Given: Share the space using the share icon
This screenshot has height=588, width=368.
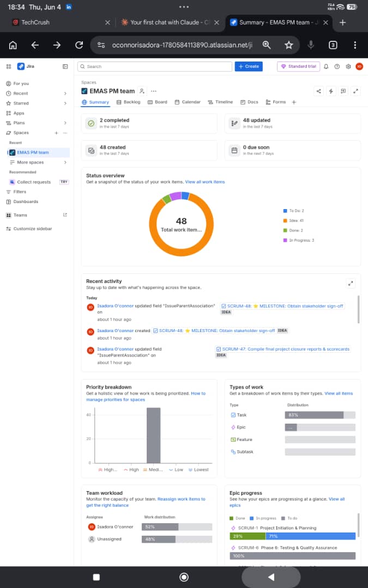Looking at the screenshot, I should pyautogui.click(x=318, y=91).
